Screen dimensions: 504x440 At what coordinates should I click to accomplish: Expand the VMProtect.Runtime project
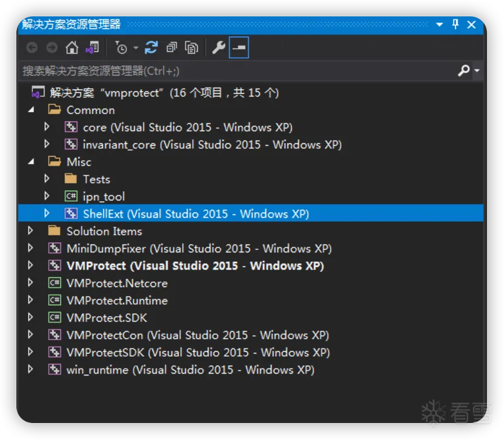pyautogui.click(x=30, y=301)
